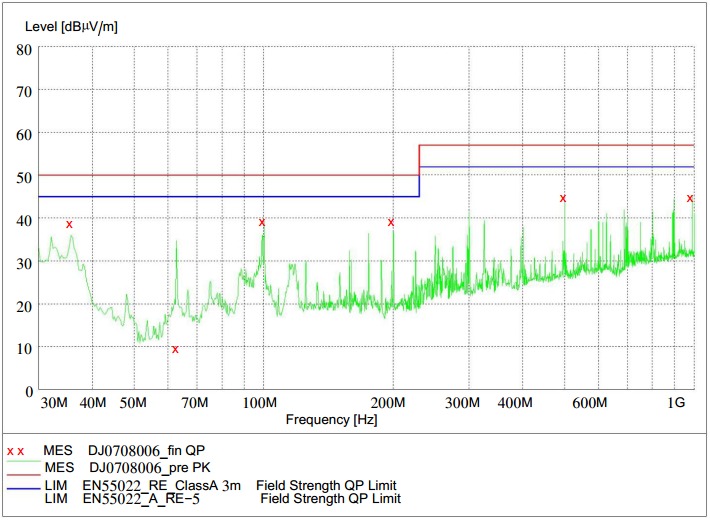Click the EN55022_A_RE-5 legend label

[140, 498]
